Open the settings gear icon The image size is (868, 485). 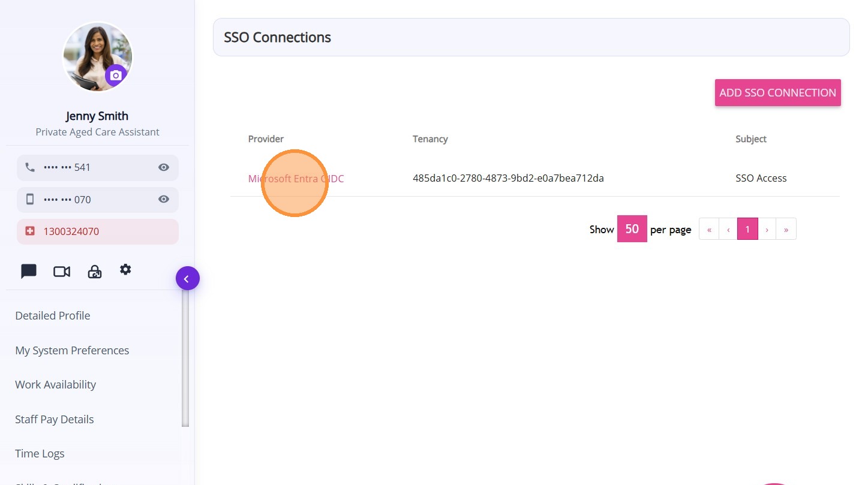click(x=125, y=270)
